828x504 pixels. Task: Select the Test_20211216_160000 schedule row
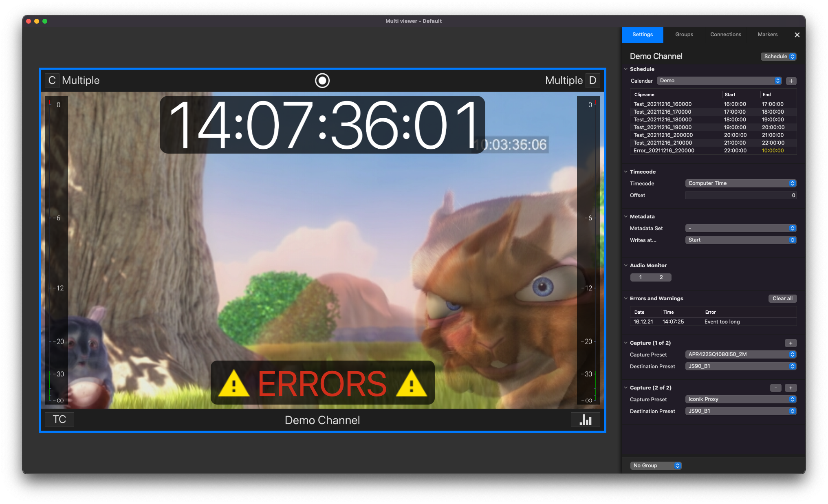pyautogui.click(x=713, y=104)
